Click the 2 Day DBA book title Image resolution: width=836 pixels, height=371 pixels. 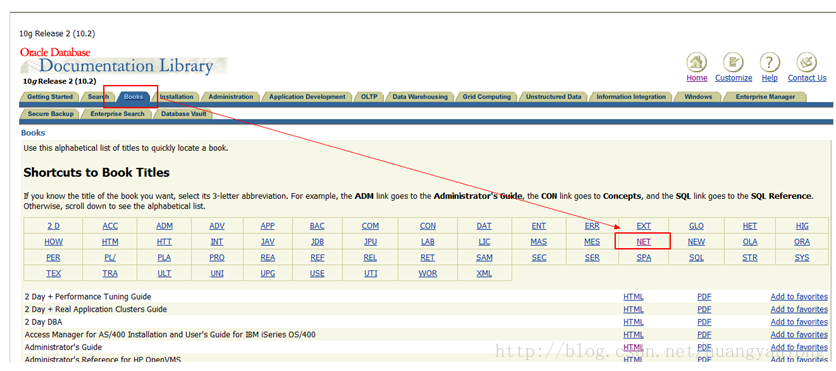(44, 322)
